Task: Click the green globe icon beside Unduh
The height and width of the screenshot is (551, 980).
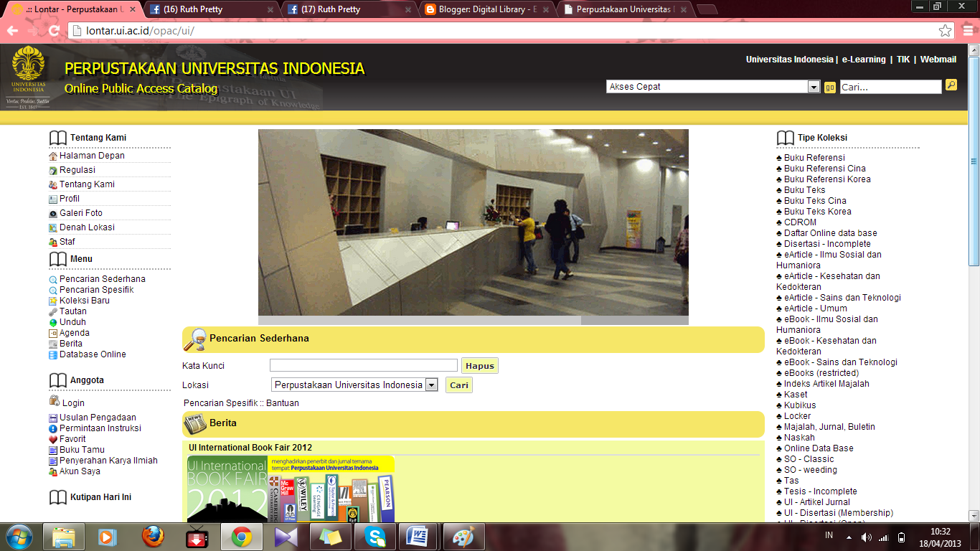Action: pos(52,321)
